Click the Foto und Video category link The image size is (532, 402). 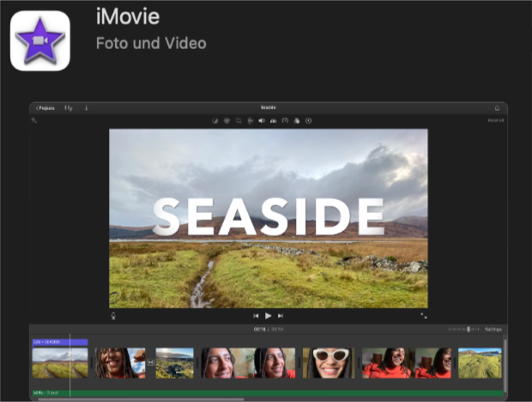[151, 44]
